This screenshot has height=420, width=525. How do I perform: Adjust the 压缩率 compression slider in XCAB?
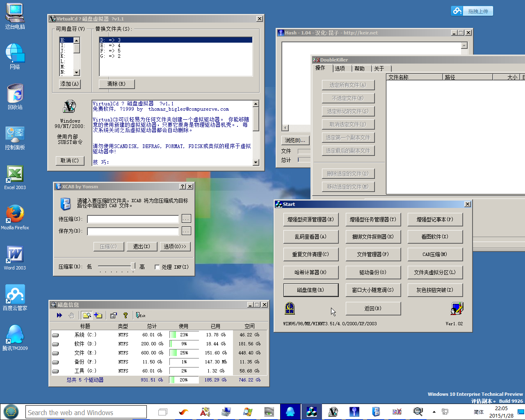point(133,267)
